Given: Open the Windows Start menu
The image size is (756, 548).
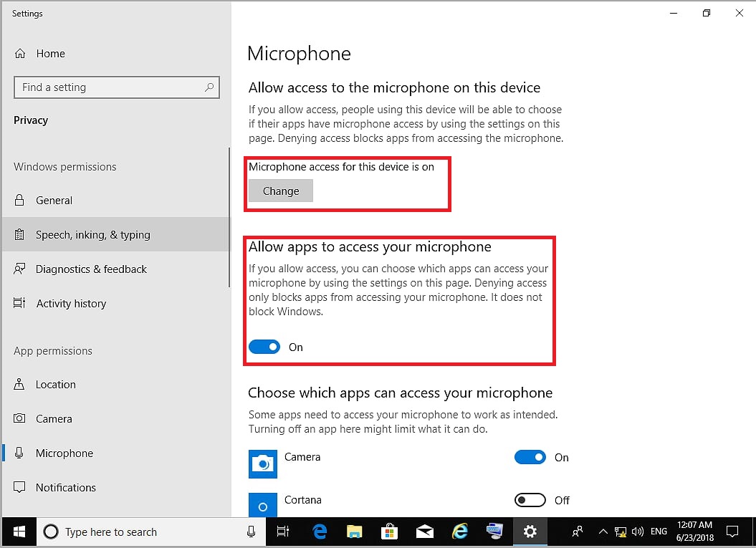Looking at the screenshot, I should [x=19, y=532].
